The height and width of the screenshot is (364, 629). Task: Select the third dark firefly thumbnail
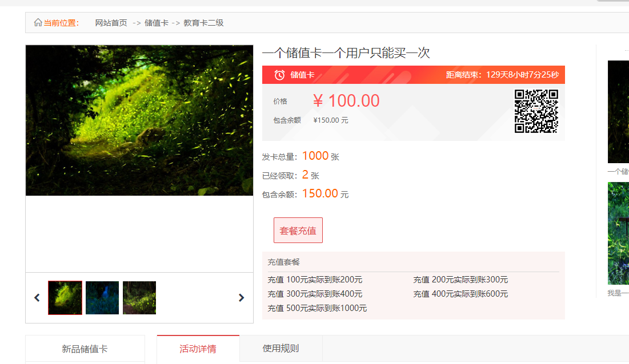click(139, 298)
